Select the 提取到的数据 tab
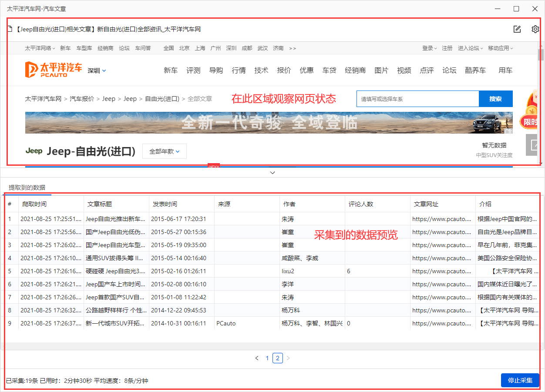The image size is (545, 392). click(x=27, y=188)
